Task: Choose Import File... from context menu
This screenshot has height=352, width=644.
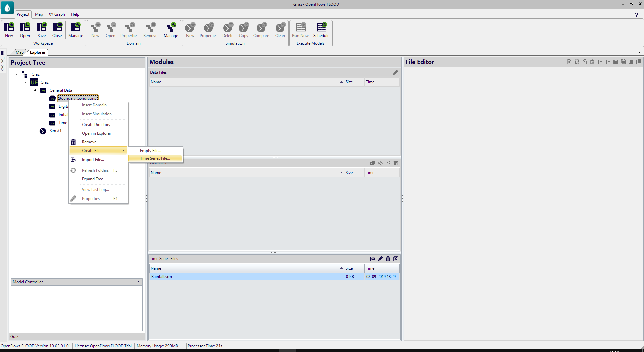Action: tap(93, 160)
